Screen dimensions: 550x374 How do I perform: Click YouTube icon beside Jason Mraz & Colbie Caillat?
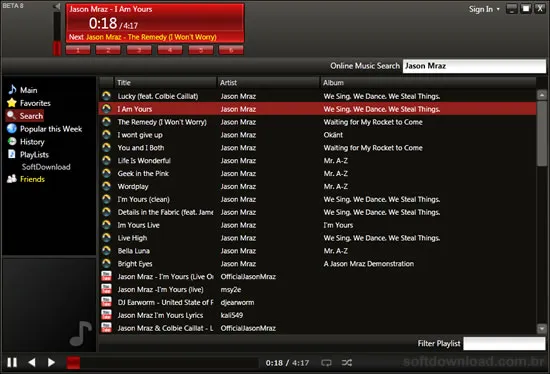click(106, 328)
